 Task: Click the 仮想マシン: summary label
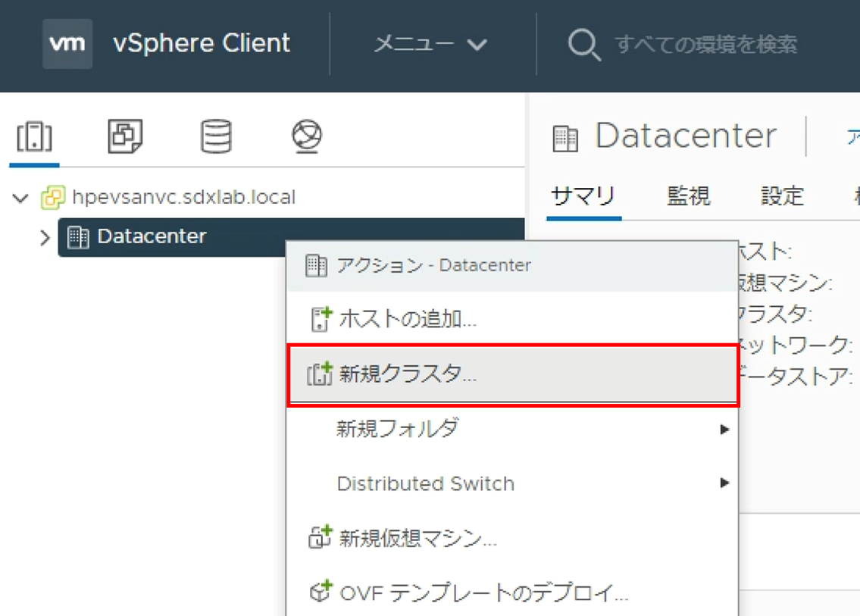786,283
